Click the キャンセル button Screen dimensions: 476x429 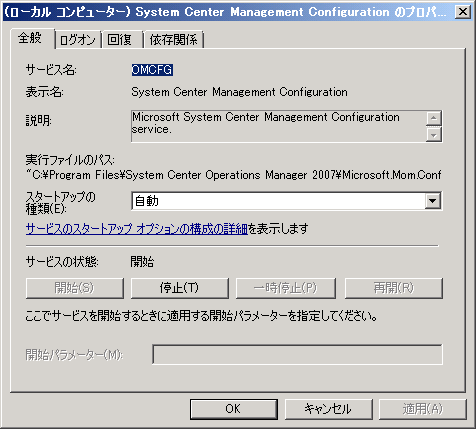point(328,409)
